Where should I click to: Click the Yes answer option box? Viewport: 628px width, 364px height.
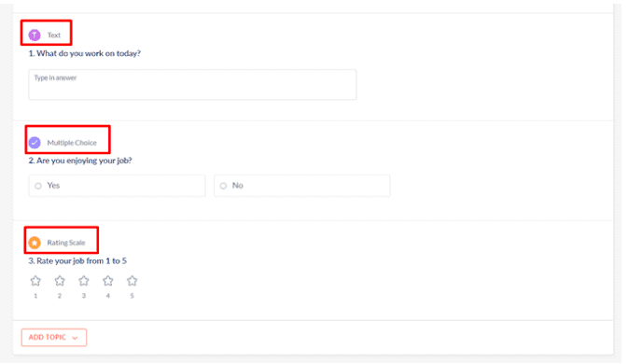click(x=117, y=186)
